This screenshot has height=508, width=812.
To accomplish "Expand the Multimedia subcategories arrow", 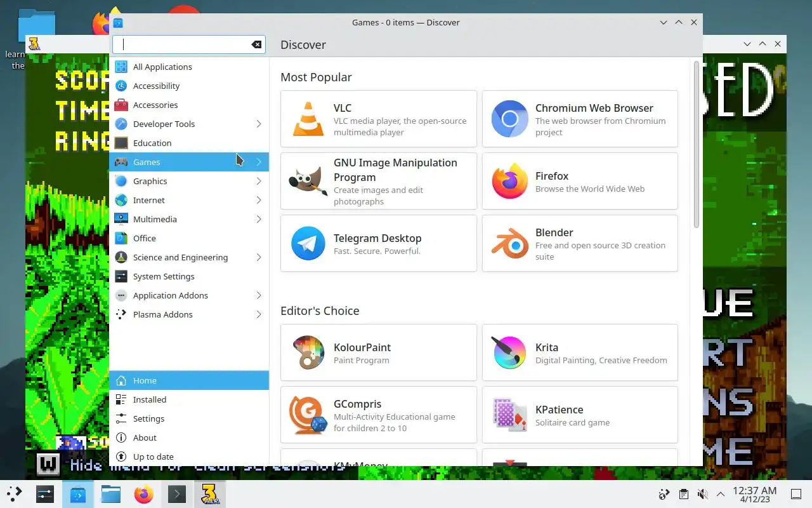I will [x=259, y=219].
